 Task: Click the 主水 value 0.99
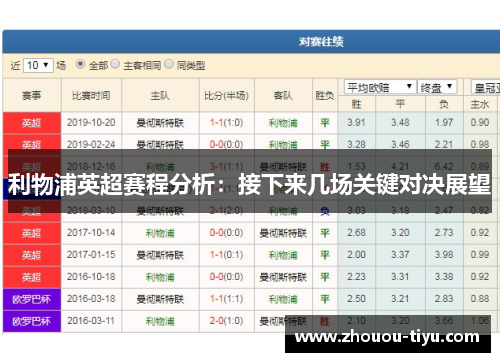point(480,254)
